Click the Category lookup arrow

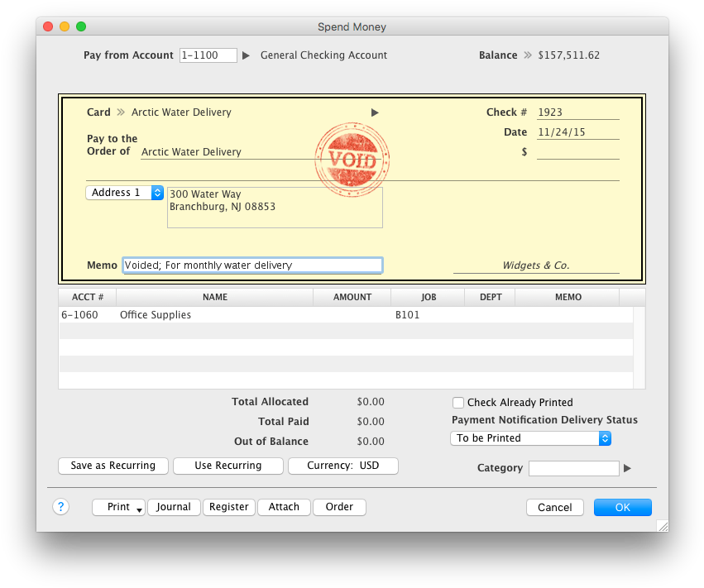(627, 468)
